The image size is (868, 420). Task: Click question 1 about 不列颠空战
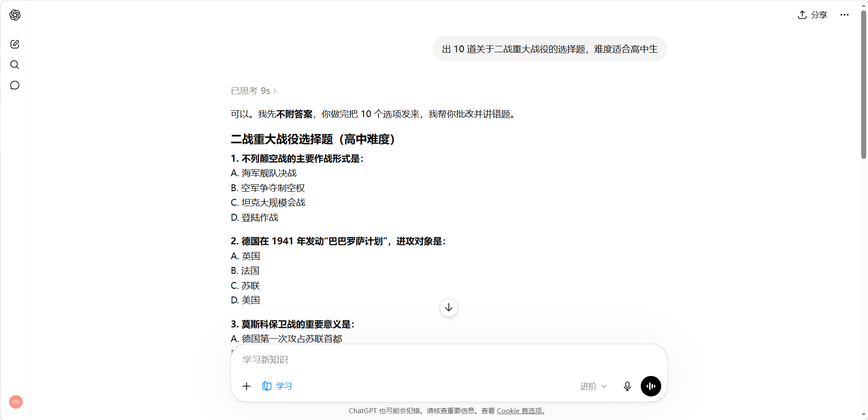297,158
